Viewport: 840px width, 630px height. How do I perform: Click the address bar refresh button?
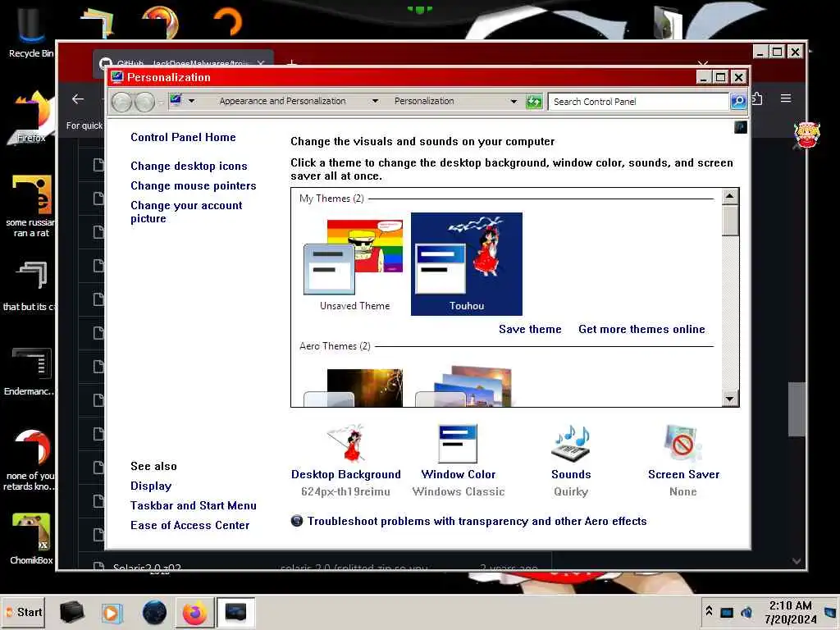point(534,101)
